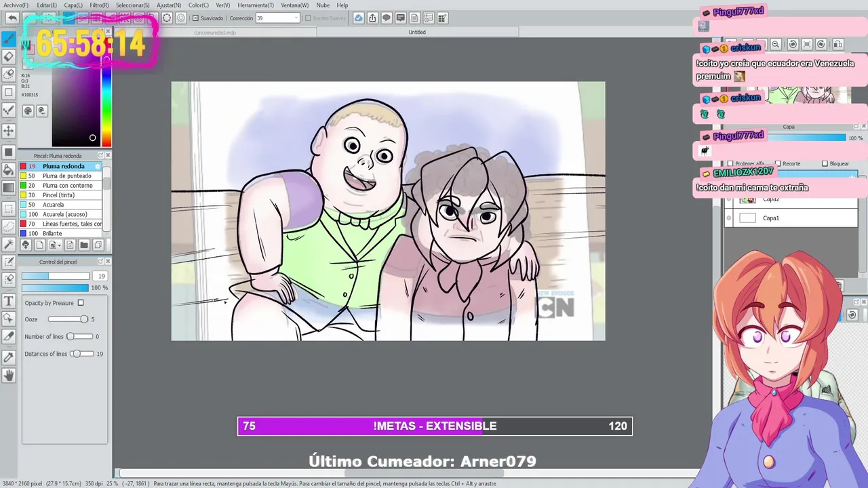The image size is (868, 488).
Task: Open the Corrección value dropdown
Action: coord(296,18)
